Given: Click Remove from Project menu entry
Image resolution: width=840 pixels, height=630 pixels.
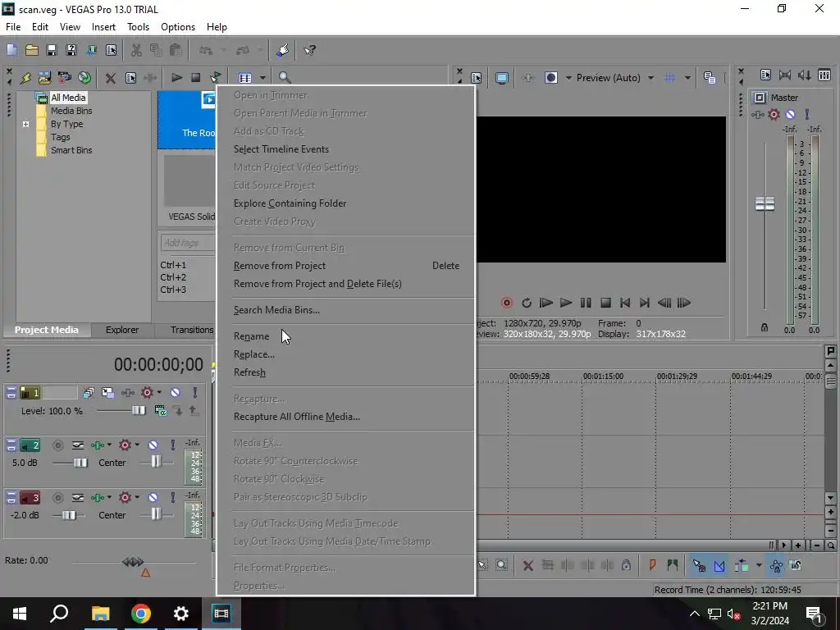Looking at the screenshot, I should click(279, 266).
